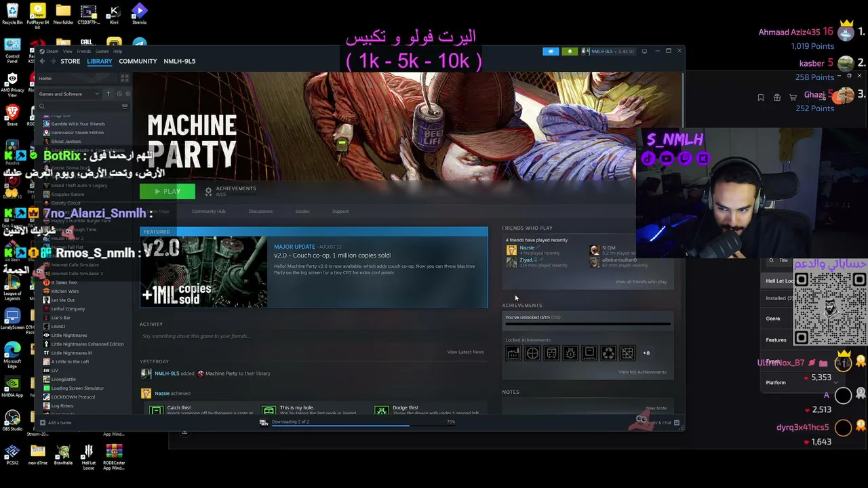Screen dimensions: 868x488
Task: Open the first locked achievement icon
Action: pyautogui.click(x=513, y=353)
